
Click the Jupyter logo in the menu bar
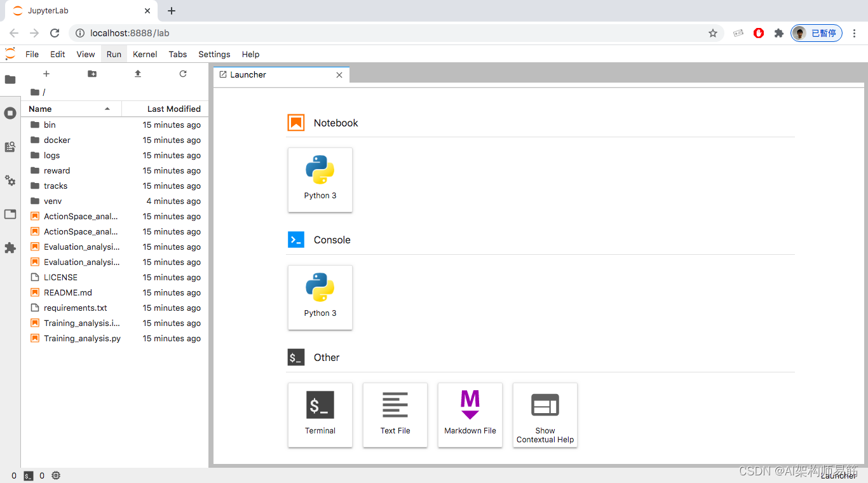coord(10,54)
